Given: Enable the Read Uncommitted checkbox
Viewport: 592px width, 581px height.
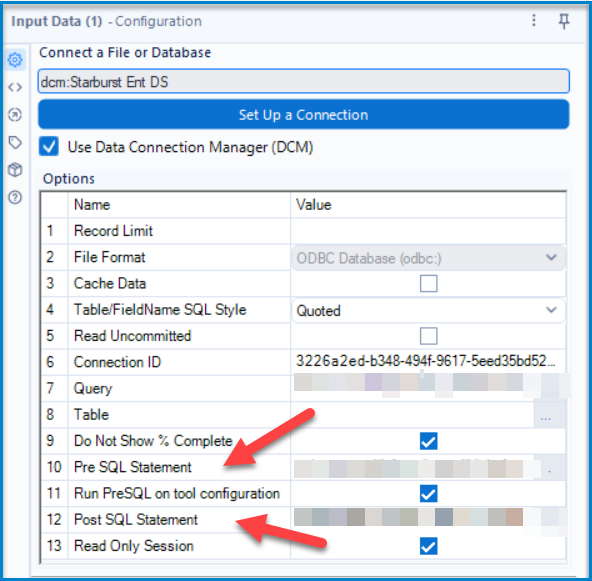Looking at the screenshot, I should tap(429, 336).
